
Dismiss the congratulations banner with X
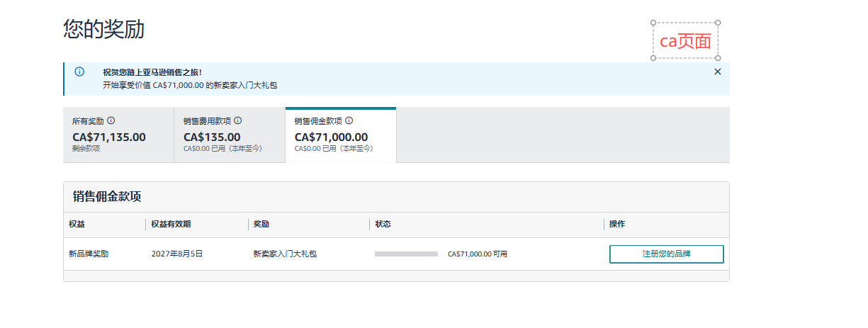point(718,72)
